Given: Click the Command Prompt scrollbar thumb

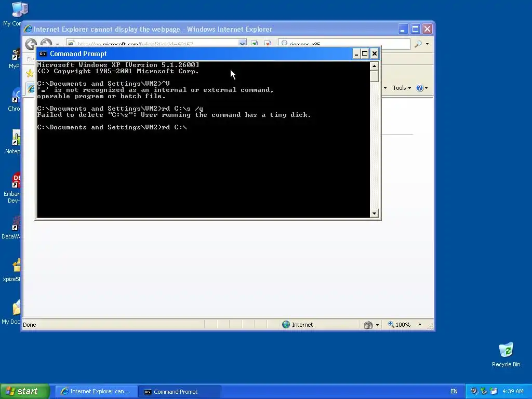Looking at the screenshot, I should pyautogui.click(x=374, y=76).
